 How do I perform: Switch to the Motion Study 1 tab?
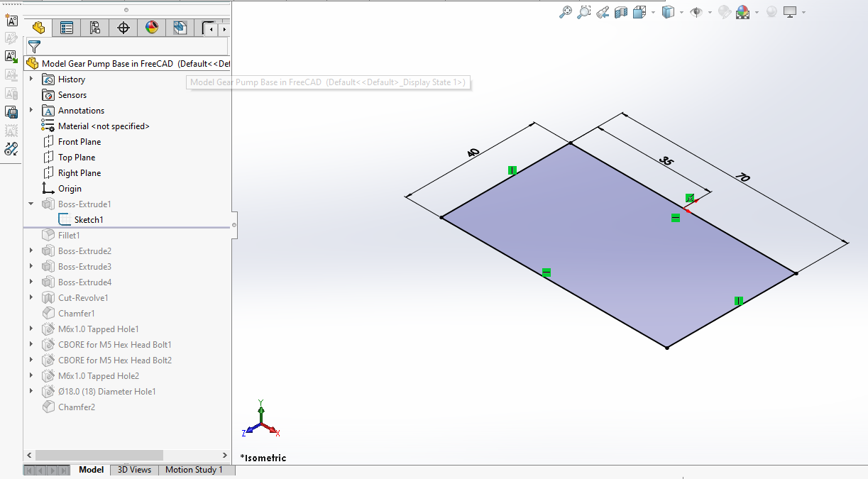pos(194,470)
